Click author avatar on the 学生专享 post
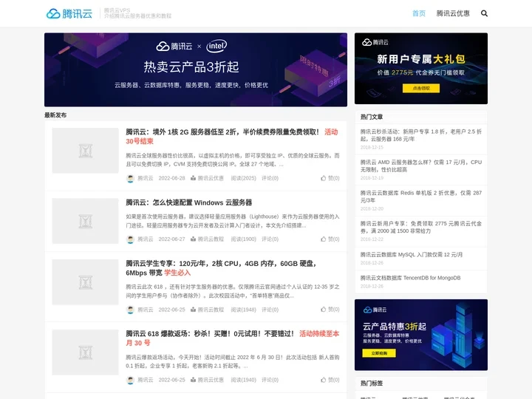Image resolution: width=532 pixels, height=399 pixels. pyautogui.click(x=130, y=310)
